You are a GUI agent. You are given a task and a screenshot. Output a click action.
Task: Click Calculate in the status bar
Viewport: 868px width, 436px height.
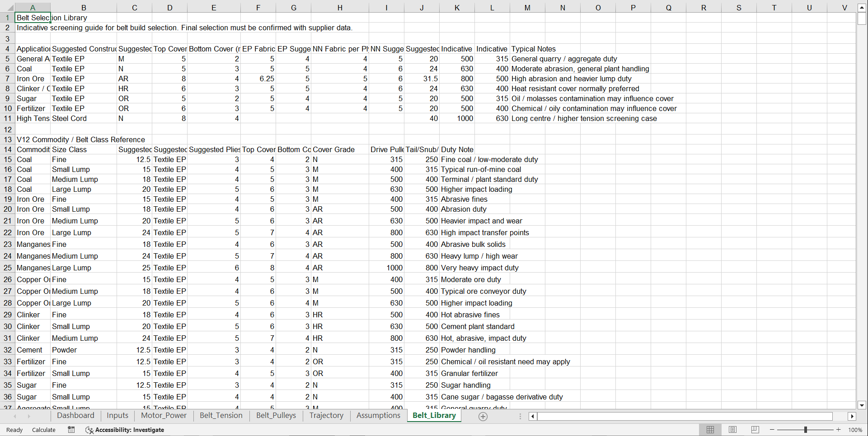(43, 430)
